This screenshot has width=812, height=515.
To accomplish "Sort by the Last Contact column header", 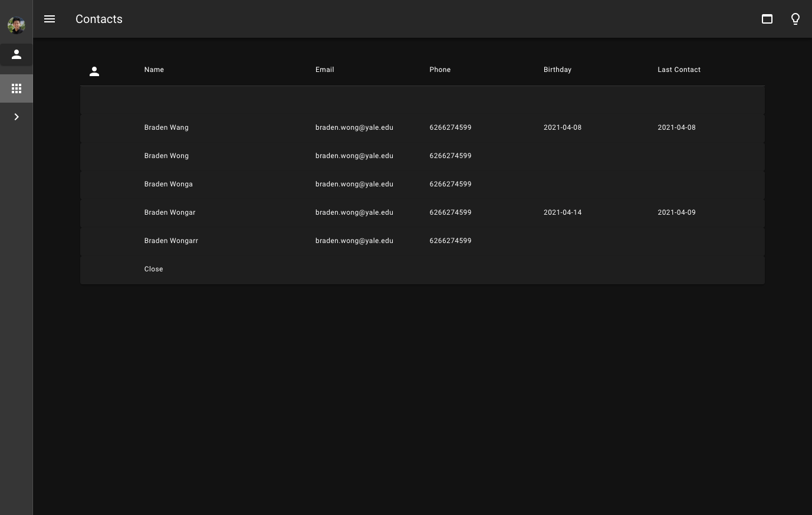I will click(x=679, y=70).
